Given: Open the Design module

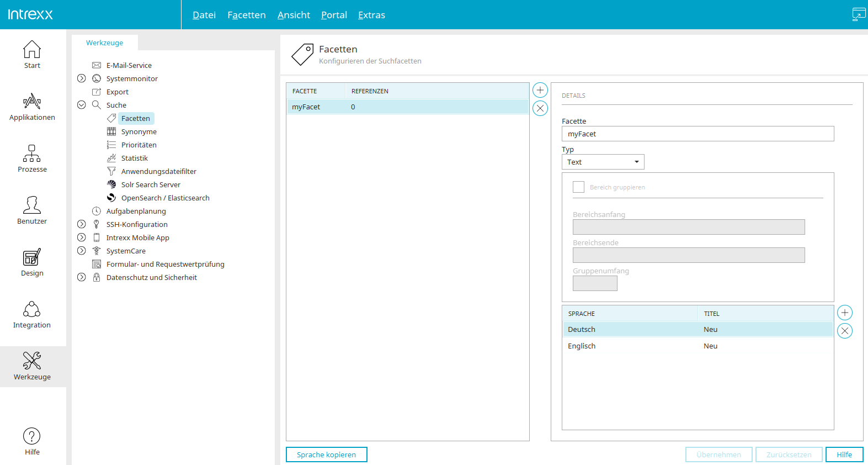Looking at the screenshot, I should [x=32, y=263].
